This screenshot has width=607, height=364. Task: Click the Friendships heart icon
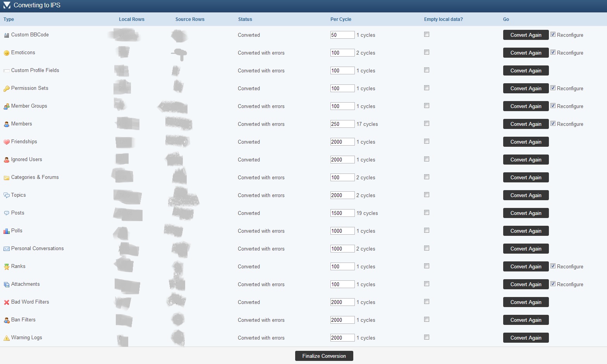(x=7, y=142)
